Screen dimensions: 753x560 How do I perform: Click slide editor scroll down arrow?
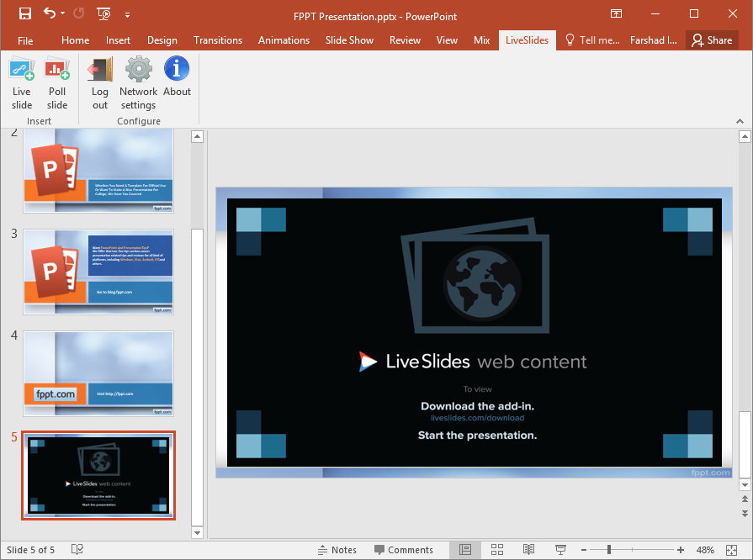[x=745, y=485]
